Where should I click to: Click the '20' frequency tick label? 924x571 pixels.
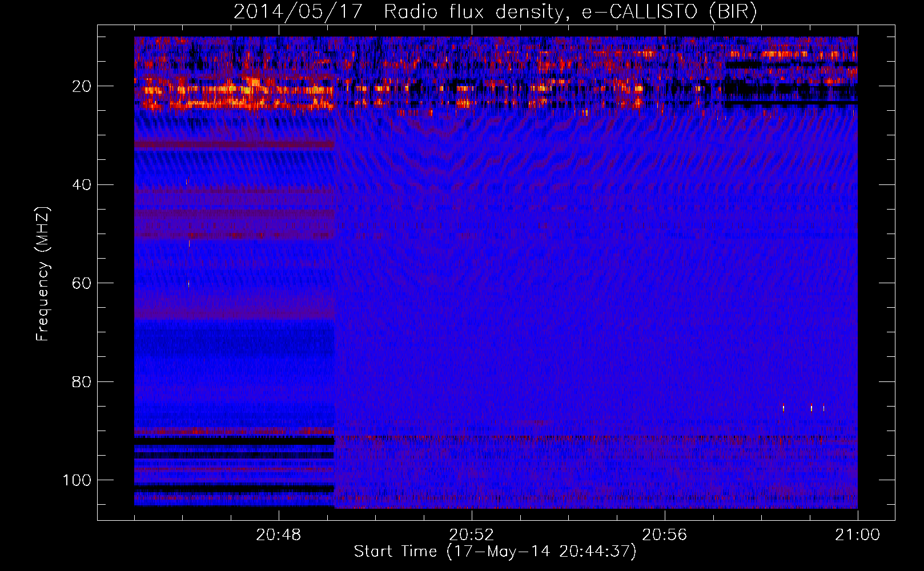tap(82, 86)
